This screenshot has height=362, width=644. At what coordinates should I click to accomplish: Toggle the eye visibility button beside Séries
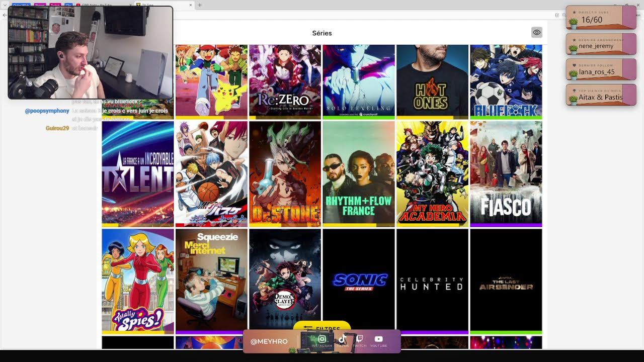coord(537,33)
